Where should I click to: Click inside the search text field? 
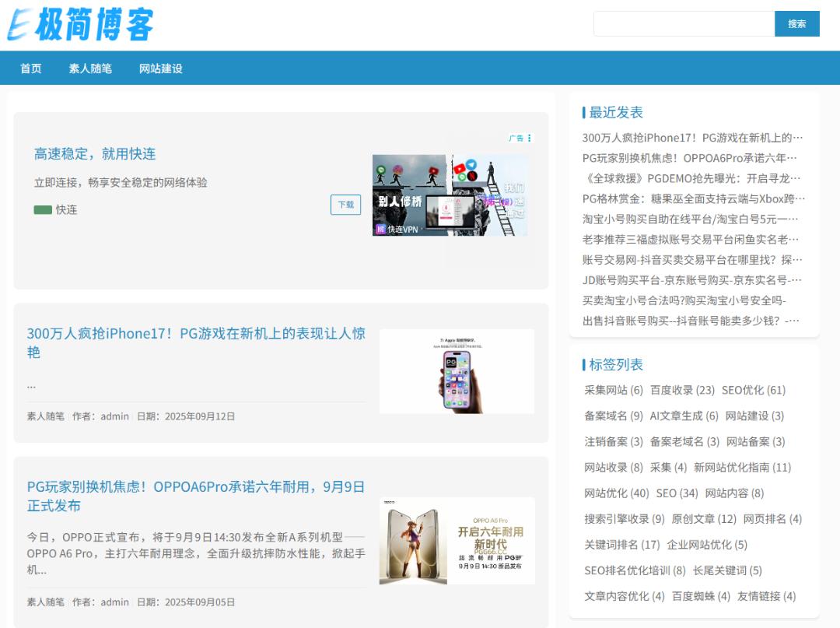point(683,23)
